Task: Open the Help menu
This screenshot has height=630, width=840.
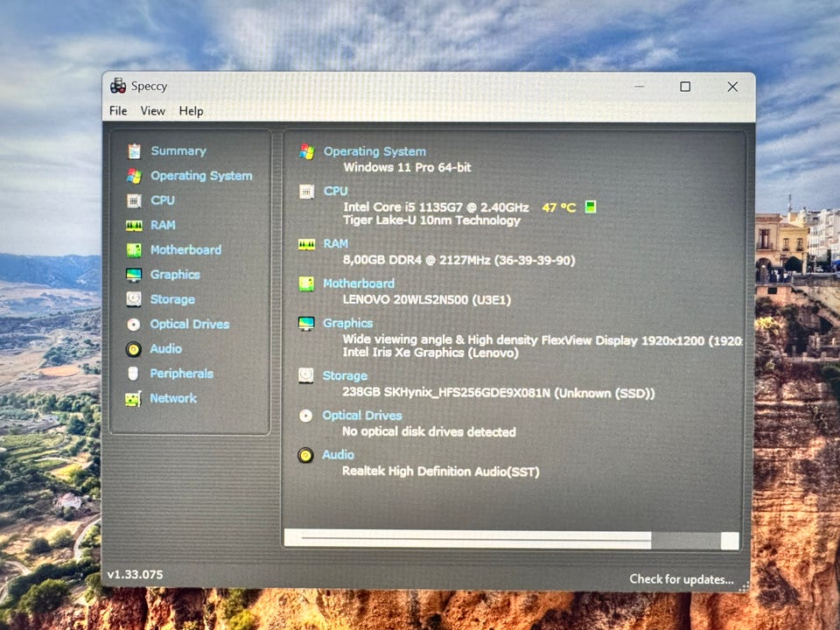Action: pyautogui.click(x=192, y=111)
